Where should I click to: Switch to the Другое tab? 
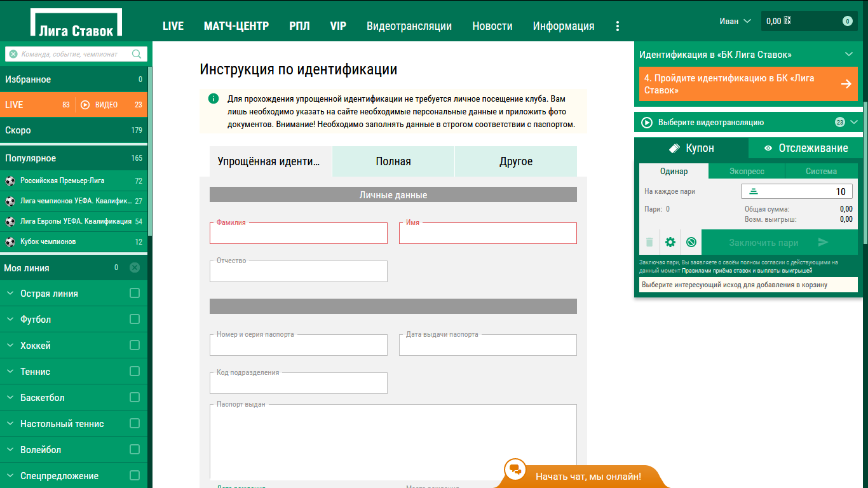pyautogui.click(x=516, y=161)
